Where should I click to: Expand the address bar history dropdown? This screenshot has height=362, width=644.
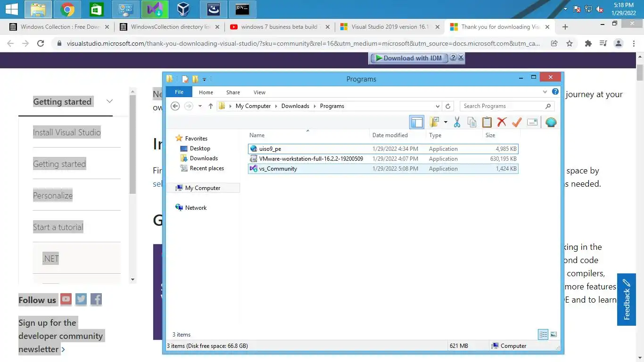click(x=438, y=106)
